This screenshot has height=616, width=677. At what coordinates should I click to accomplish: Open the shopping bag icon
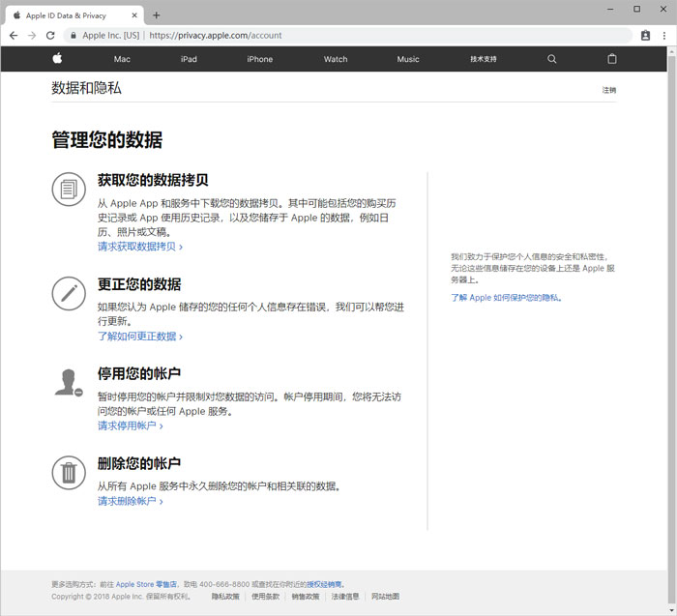[612, 59]
